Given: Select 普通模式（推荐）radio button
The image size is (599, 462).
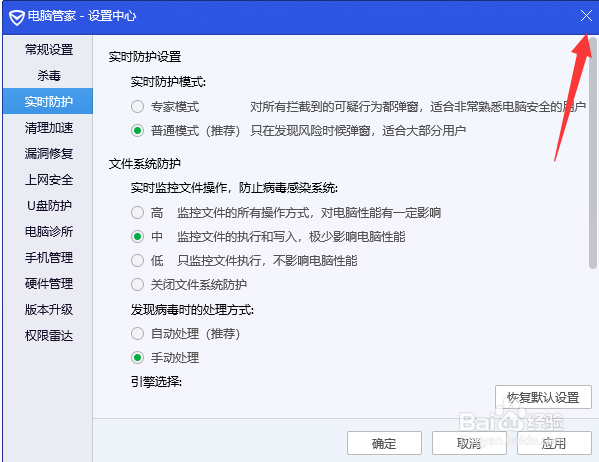Looking at the screenshot, I should [138, 130].
